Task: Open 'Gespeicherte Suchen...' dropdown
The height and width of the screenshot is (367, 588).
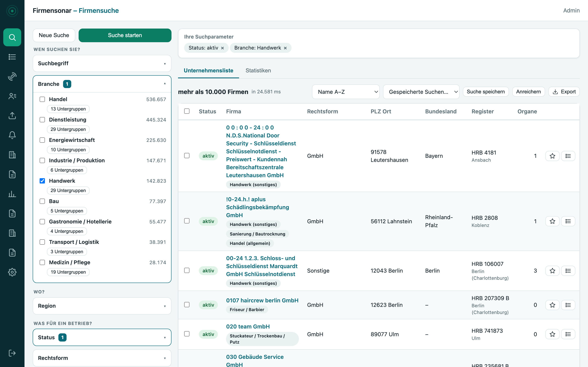Action: tap(421, 92)
